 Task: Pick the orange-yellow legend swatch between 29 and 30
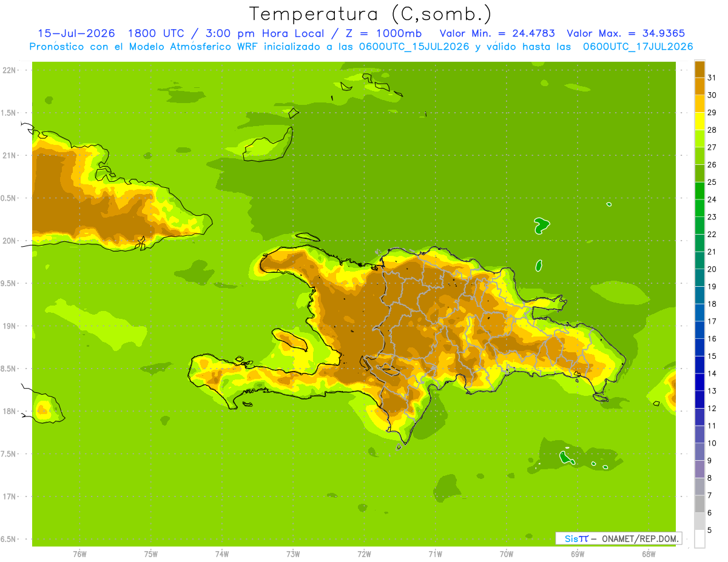[699, 103]
